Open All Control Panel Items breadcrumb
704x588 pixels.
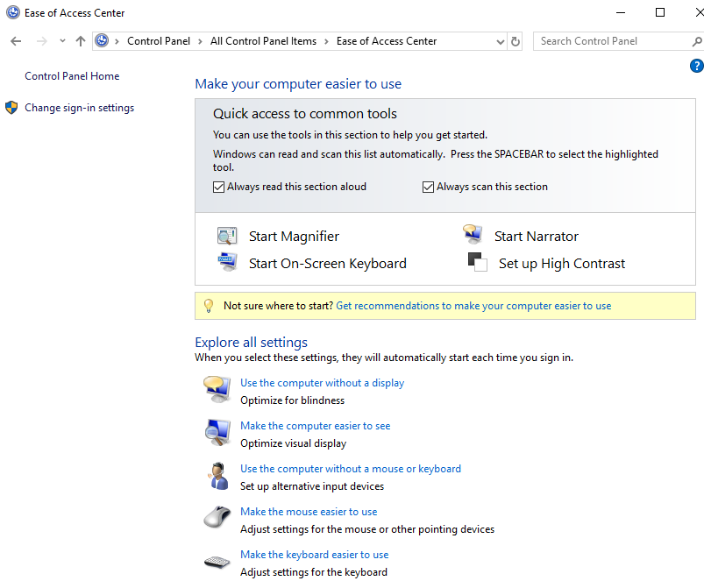click(264, 41)
